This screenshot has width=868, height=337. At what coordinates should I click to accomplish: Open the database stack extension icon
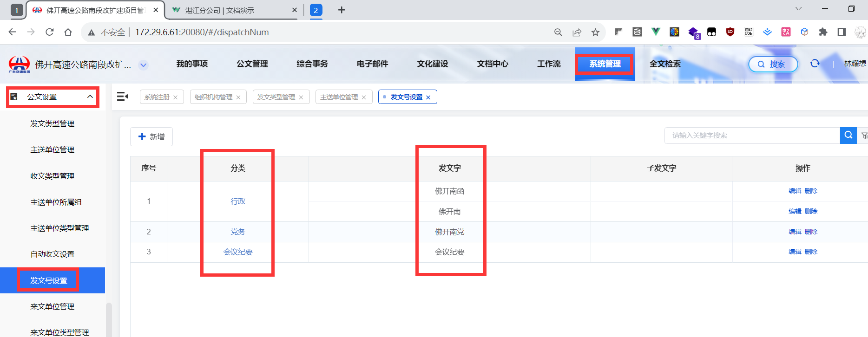pos(637,32)
